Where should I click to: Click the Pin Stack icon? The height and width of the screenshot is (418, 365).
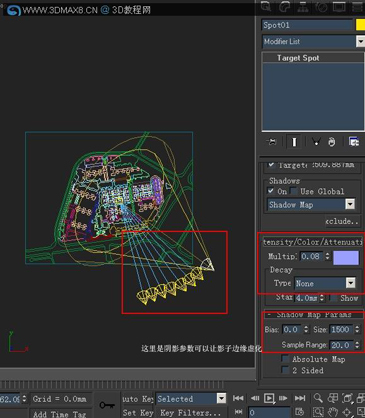(x=272, y=142)
